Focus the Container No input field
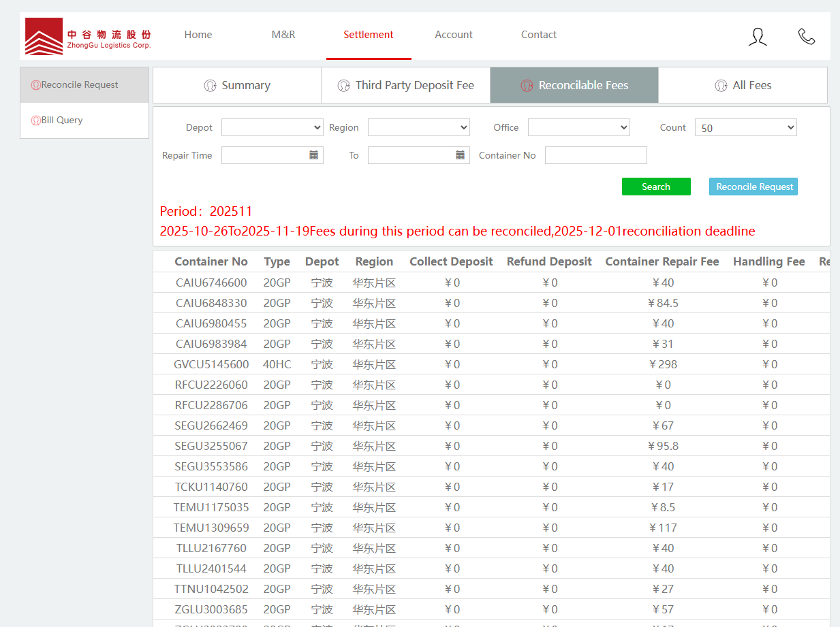Image resolution: width=840 pixels, height=627 pixels. click(595, 155)
